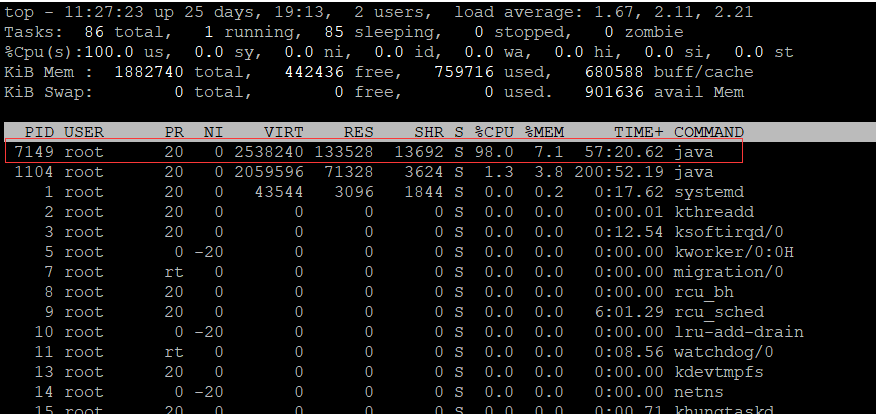Select the RES column header

tap(359, 132)
